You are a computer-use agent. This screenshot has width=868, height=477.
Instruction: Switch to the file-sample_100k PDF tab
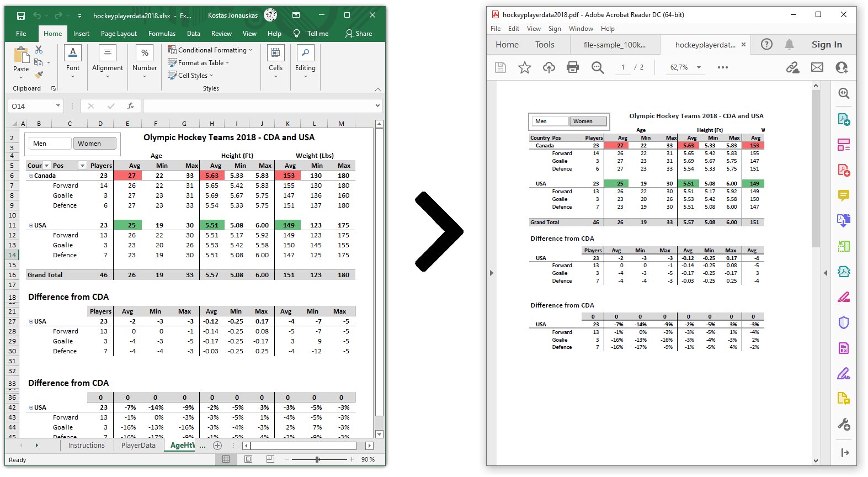[614, 45]
